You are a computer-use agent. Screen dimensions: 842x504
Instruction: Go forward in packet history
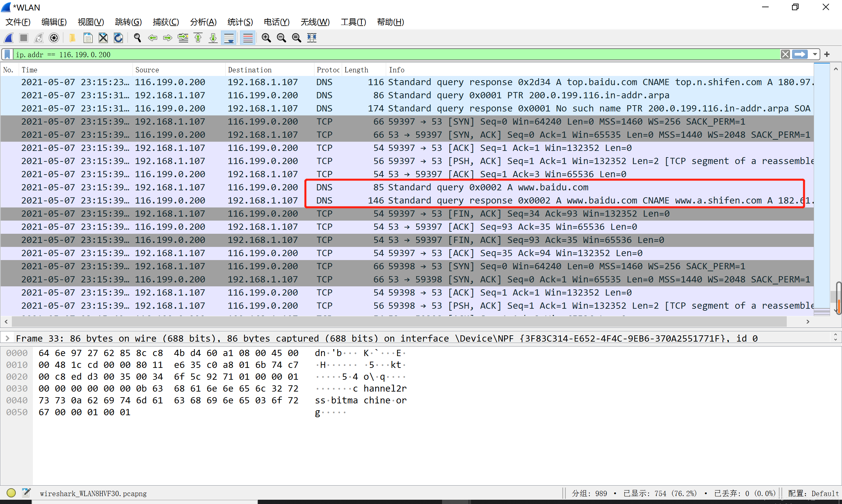pyautogui.click(x=167, y=38)
